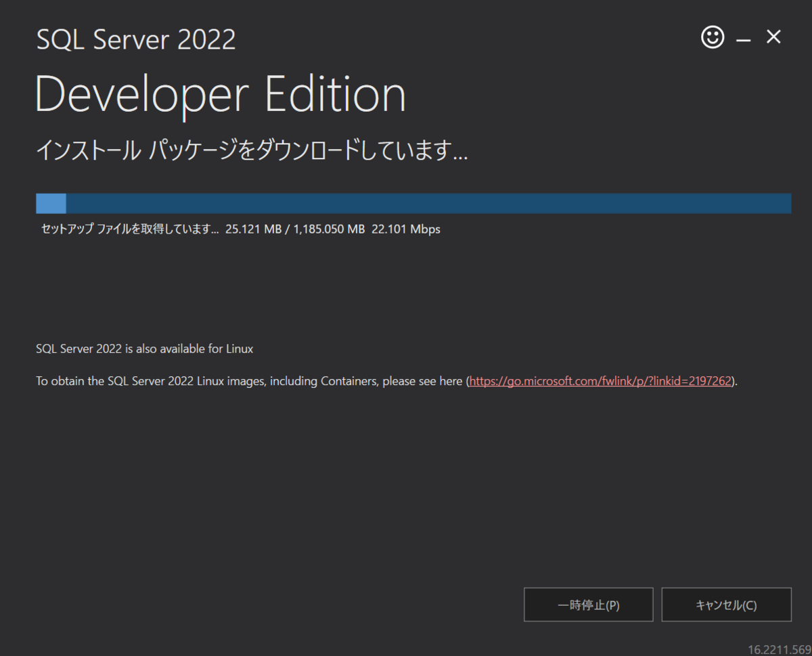Open the SQL Server Linux images hyperlink

[600, 380]
